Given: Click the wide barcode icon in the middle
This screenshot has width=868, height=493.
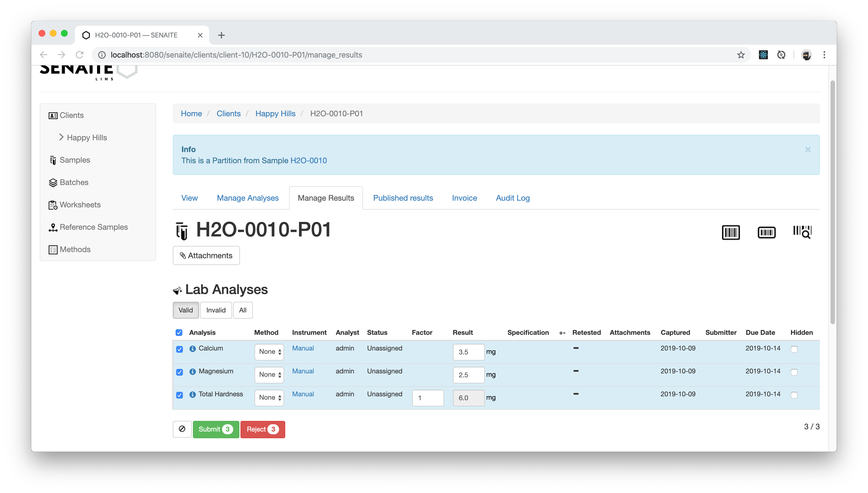Looking at the screenshot, I should 766,232.
